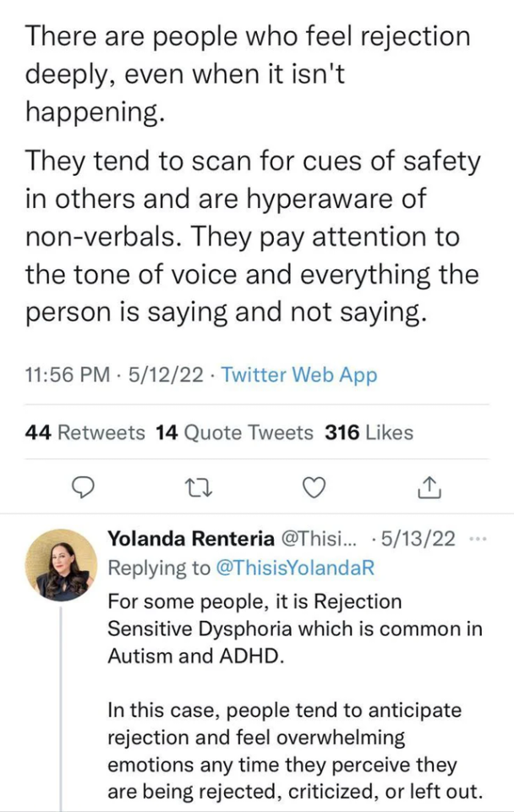The height and width of the screenshot is (812, 514).
Task: View the 44 Retweets list
Action: (x=85, y=432)
